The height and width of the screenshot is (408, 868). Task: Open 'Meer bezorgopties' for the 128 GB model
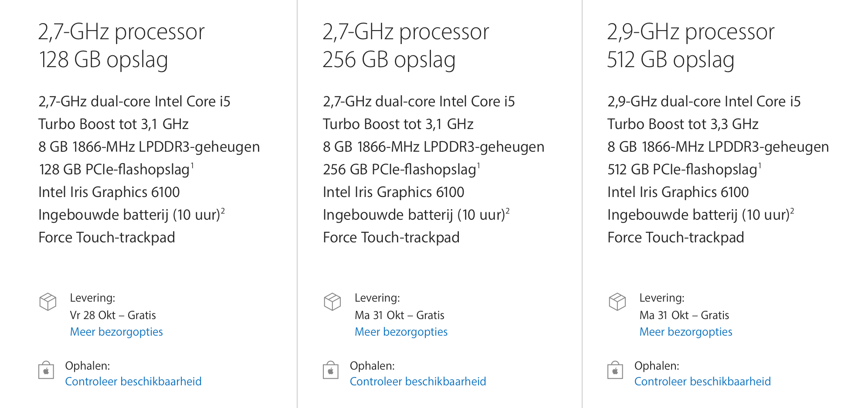(x=116, y=332)
